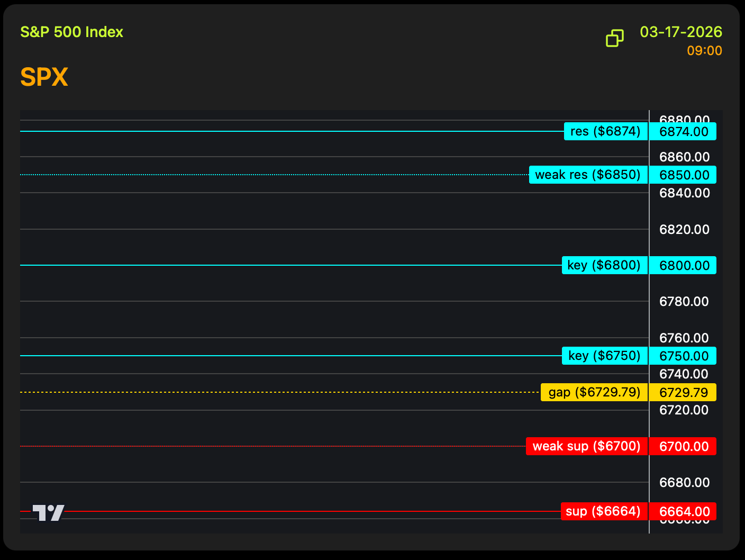
Task: Select the weak res ($6850) label
Action: (x=588, y=175)
